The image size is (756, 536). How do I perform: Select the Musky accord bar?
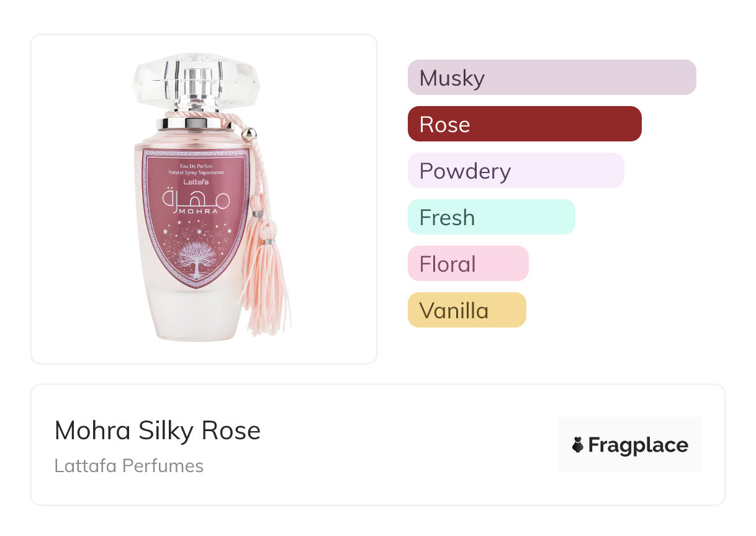(551, 78)
